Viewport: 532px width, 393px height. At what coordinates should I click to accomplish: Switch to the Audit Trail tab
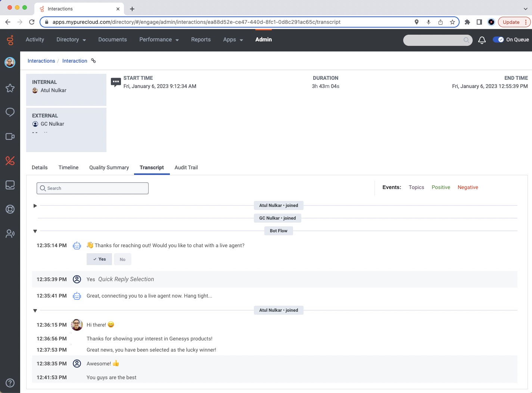click(x=186, y=167)
